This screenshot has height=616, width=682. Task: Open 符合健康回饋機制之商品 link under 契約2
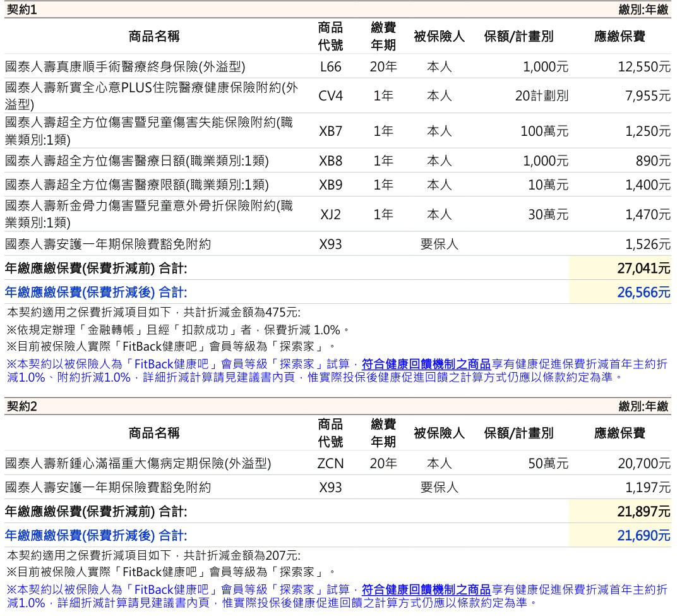[426, 589]
